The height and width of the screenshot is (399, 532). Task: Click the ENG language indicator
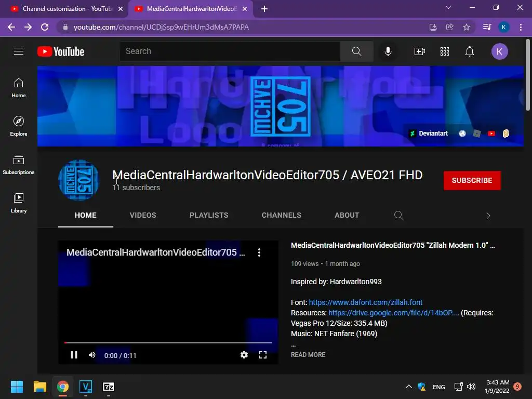pos(438,387)
